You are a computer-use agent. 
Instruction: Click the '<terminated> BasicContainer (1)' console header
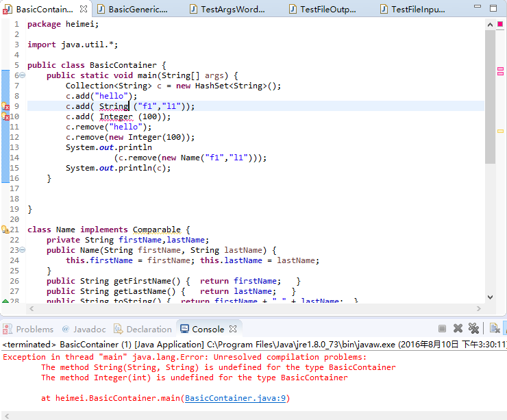[253, 345]
